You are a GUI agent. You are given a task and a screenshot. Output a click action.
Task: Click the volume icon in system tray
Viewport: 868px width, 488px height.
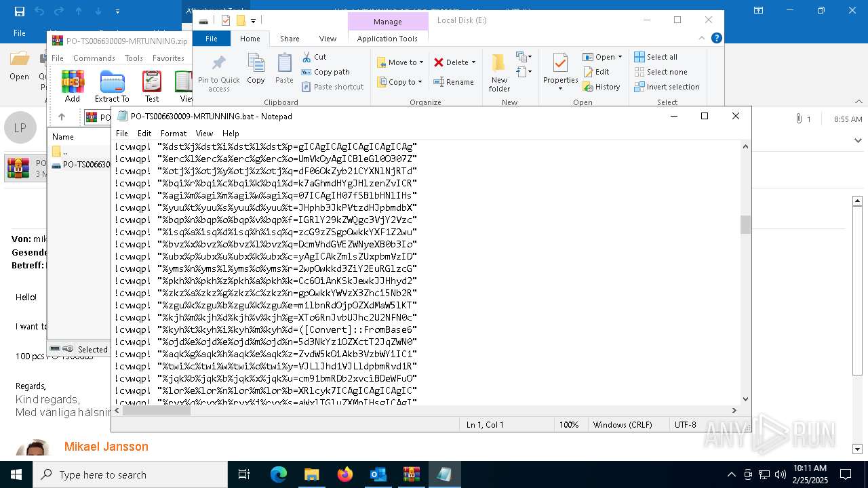pyautogui.click(x=781, y=474)
